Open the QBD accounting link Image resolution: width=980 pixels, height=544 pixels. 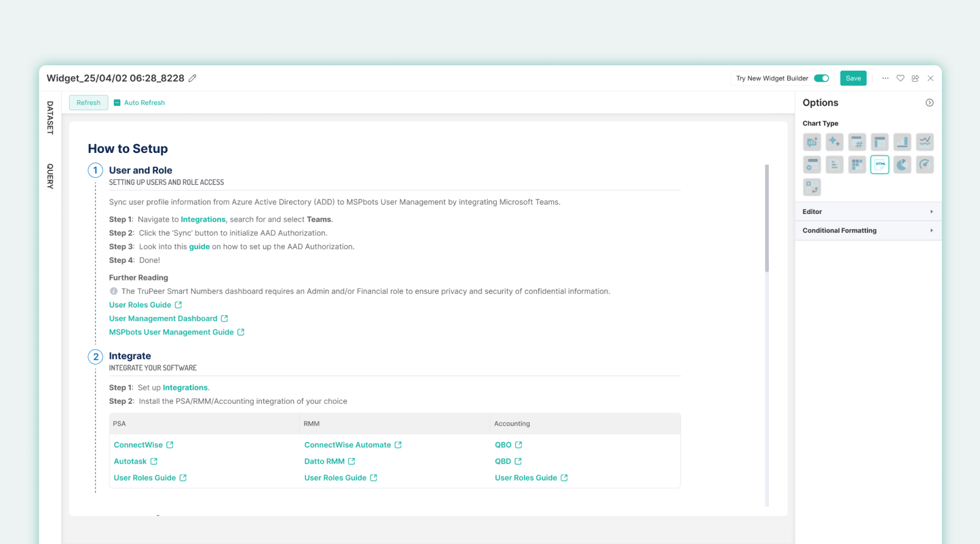503,461
